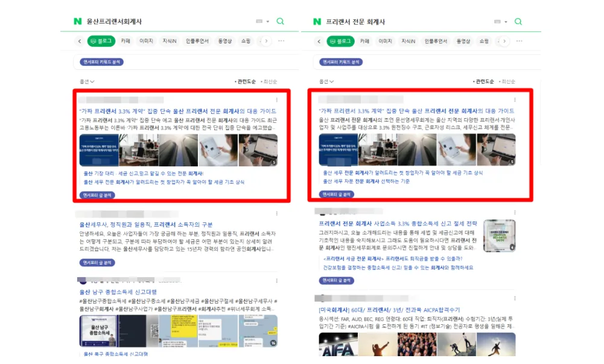Click 엔서포터 글 분석 under 울산세무사, 정직원과 일용직 result
604x364 pixels.
pyautogui.click(x=97, y=263)
